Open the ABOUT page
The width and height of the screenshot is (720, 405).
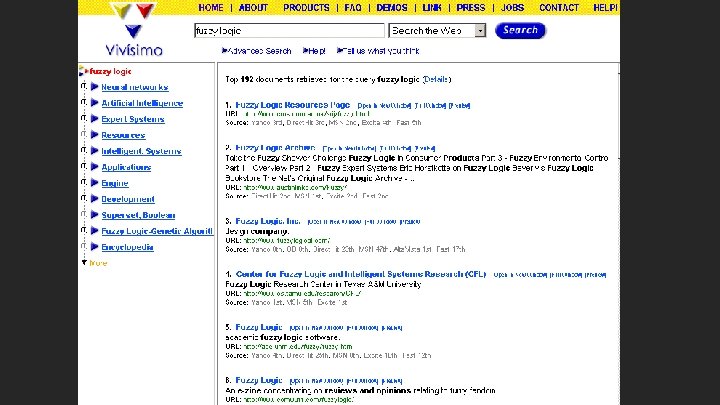tap(253, 8)
